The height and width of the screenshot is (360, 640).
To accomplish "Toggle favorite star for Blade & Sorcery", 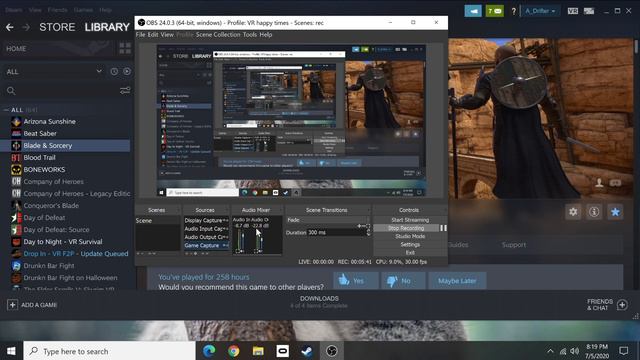I will click(615, 212).
